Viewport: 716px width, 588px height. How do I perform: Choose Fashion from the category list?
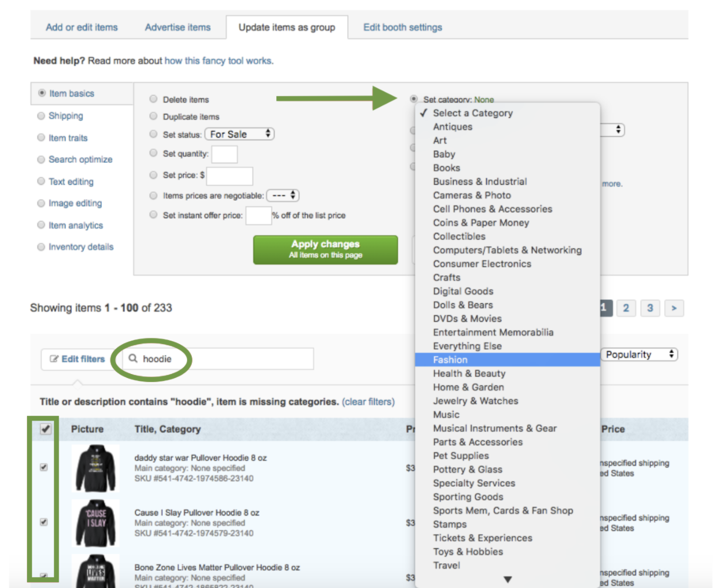click(x=450, y=360)
